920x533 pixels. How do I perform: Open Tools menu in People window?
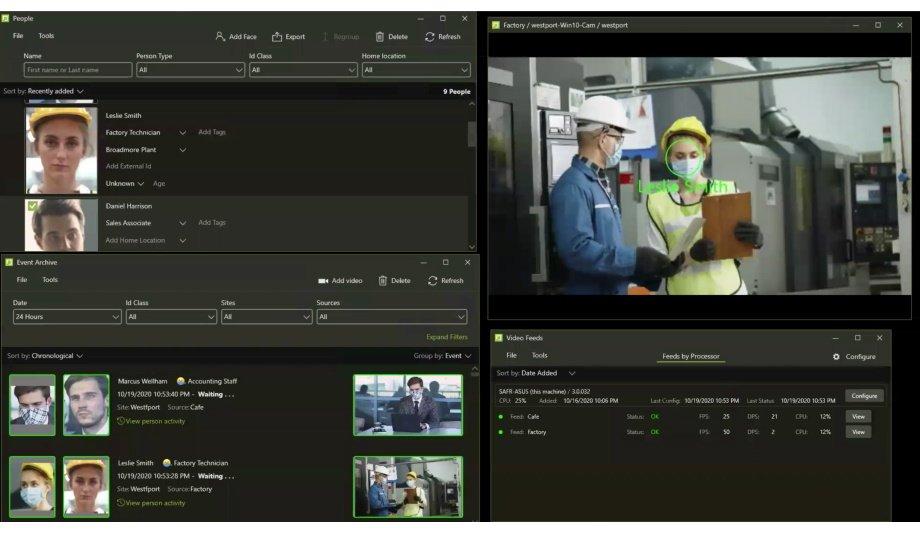(x=46, y=36)
